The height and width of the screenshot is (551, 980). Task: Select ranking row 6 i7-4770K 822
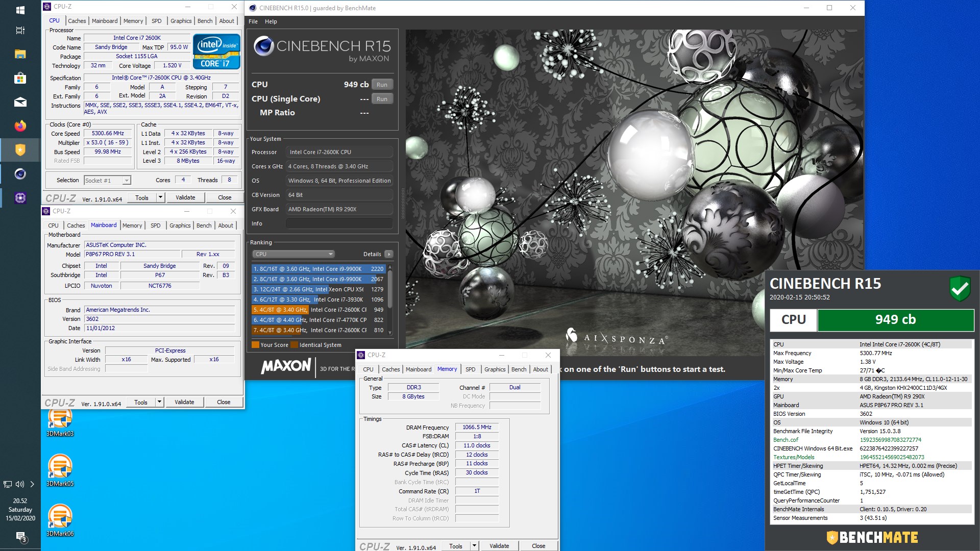318,320
